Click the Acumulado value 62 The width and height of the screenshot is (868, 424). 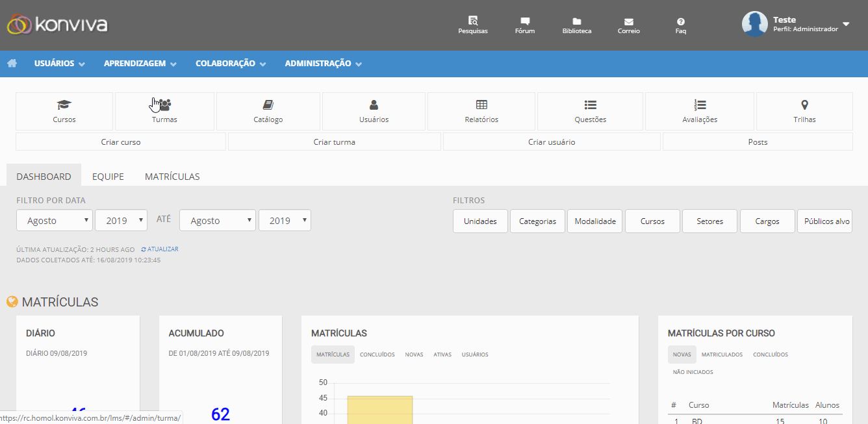click(221, 414)
